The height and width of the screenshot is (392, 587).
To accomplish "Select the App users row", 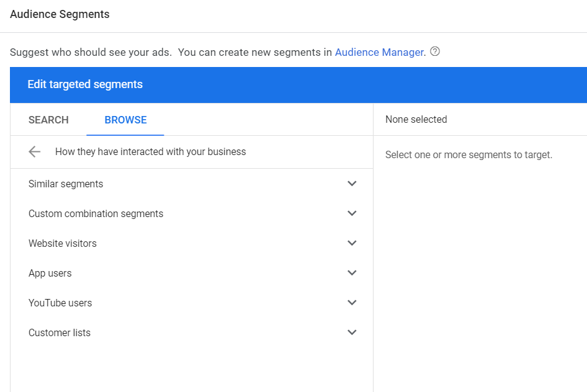I will coord(50,273).
